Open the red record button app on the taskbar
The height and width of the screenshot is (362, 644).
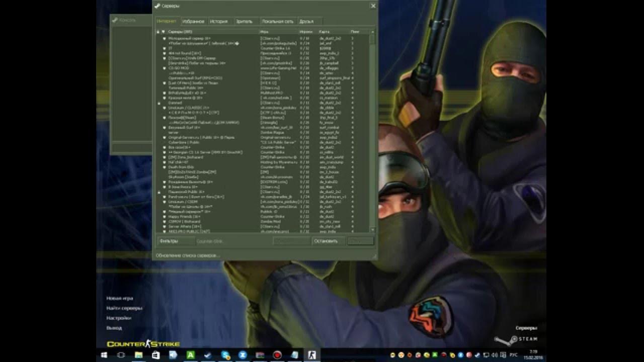coord(277,354)
